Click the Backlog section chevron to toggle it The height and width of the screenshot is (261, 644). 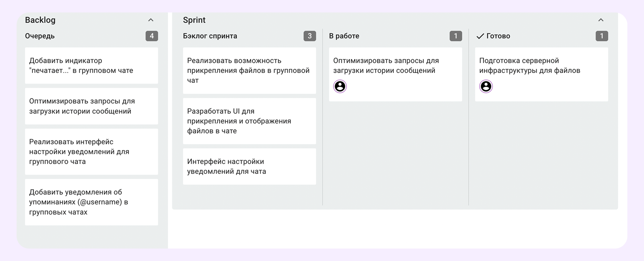click(x=151, y=20)
